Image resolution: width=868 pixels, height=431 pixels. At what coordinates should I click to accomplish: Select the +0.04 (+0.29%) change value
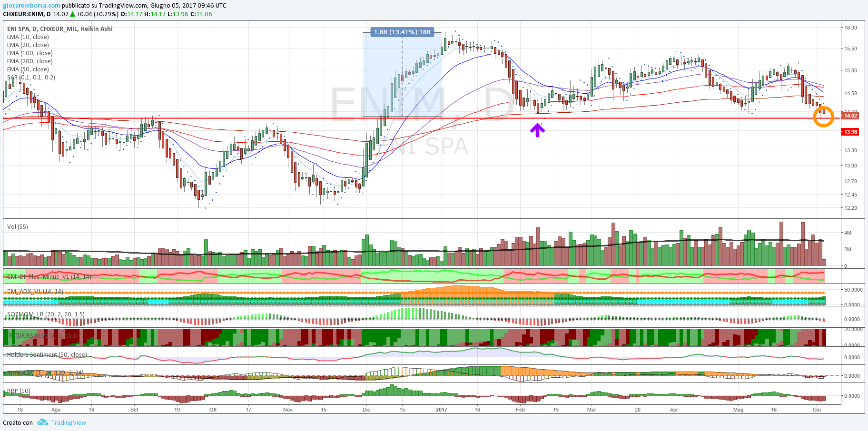[x=97, y=14]
